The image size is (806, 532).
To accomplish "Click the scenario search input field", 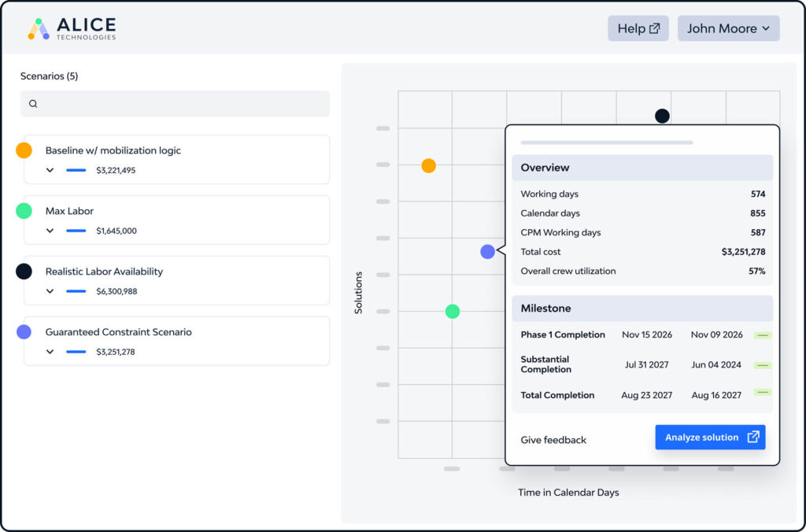I will click(175, 103).
